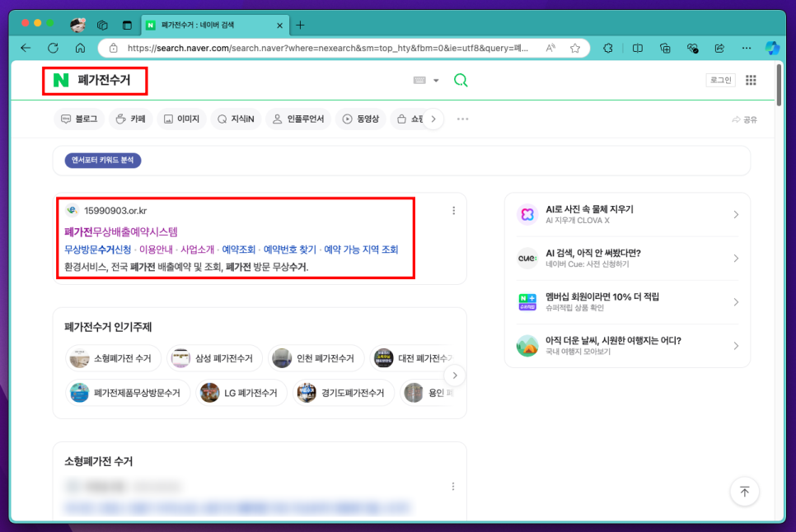796x532 pixels.
Task: Switch to the 인플루언서 tab
Action: point(298,119)
